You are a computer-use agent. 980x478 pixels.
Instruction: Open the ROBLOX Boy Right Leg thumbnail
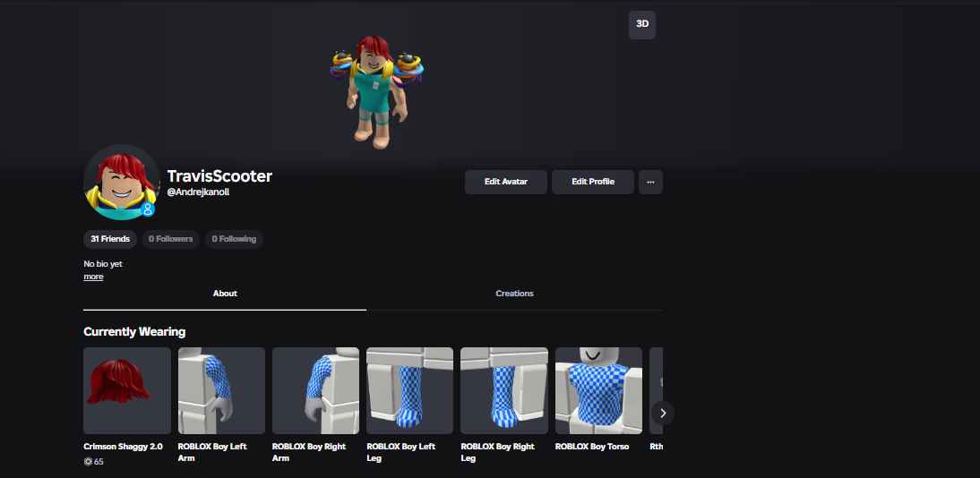point(504,390)
